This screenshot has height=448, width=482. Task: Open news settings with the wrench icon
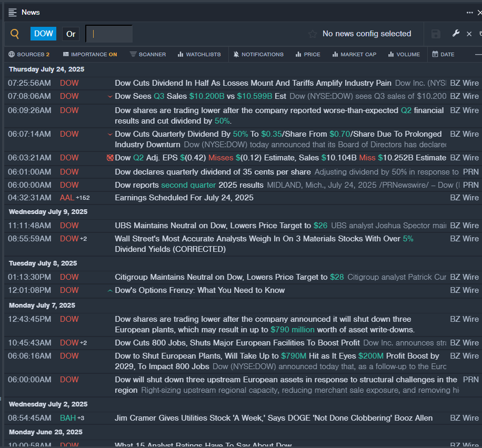(x=456, y=33)
